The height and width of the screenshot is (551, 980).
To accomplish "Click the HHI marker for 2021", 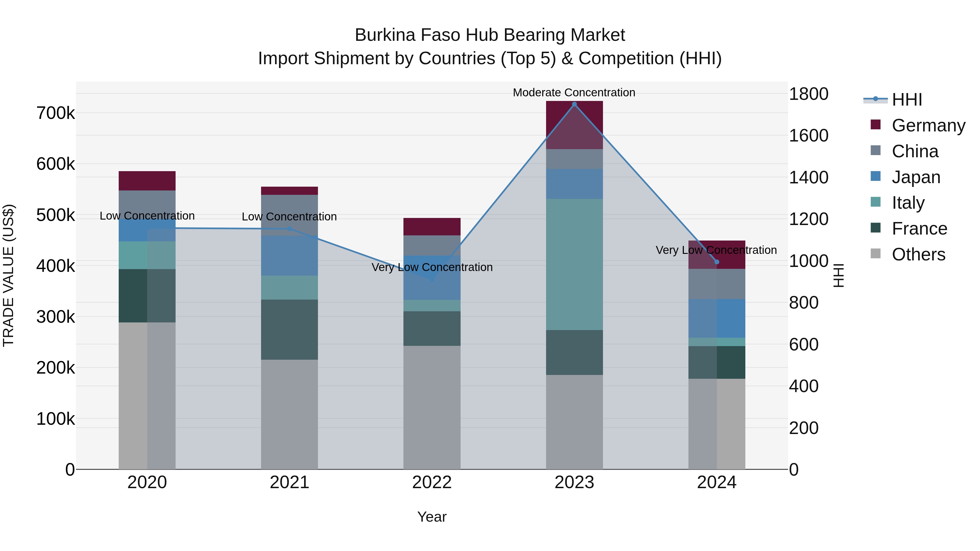I will [290, 229].
